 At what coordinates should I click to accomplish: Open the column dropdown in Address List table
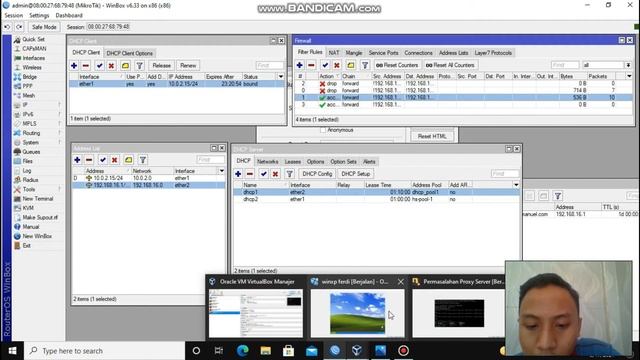(x=222, y=171)
